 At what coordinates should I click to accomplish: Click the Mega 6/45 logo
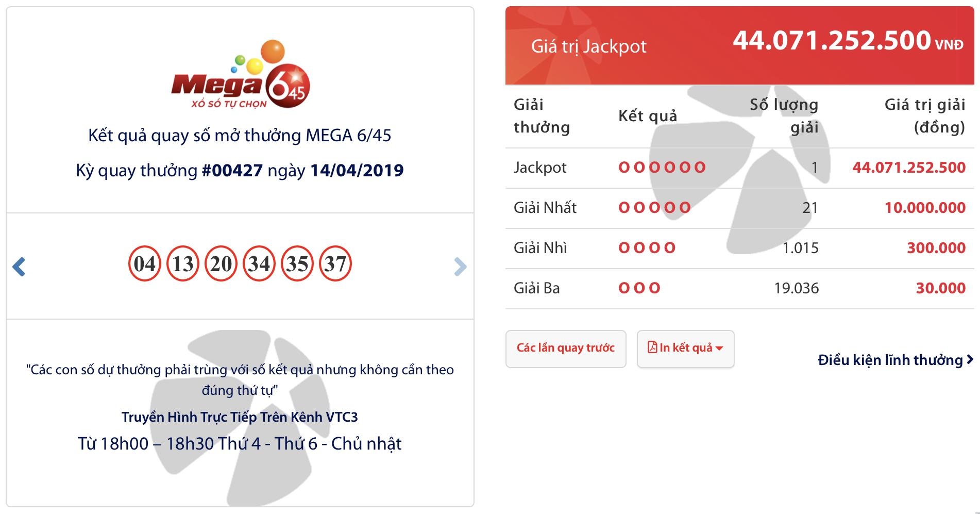point(241,75)
